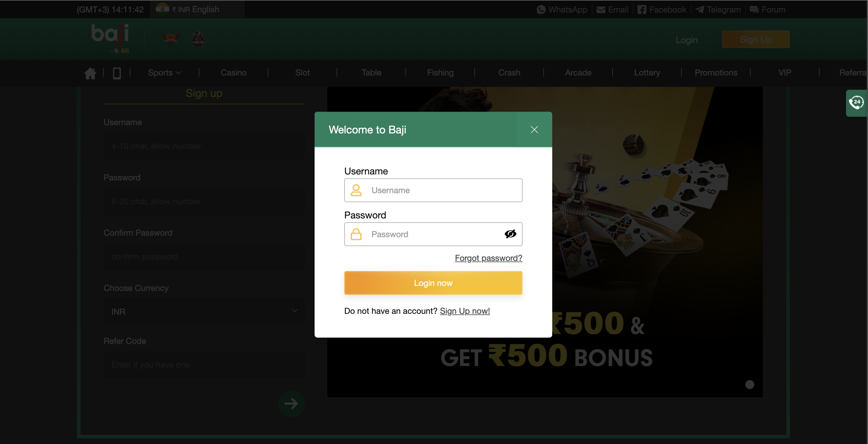Click the Promotions menu item

coord(716,73)
